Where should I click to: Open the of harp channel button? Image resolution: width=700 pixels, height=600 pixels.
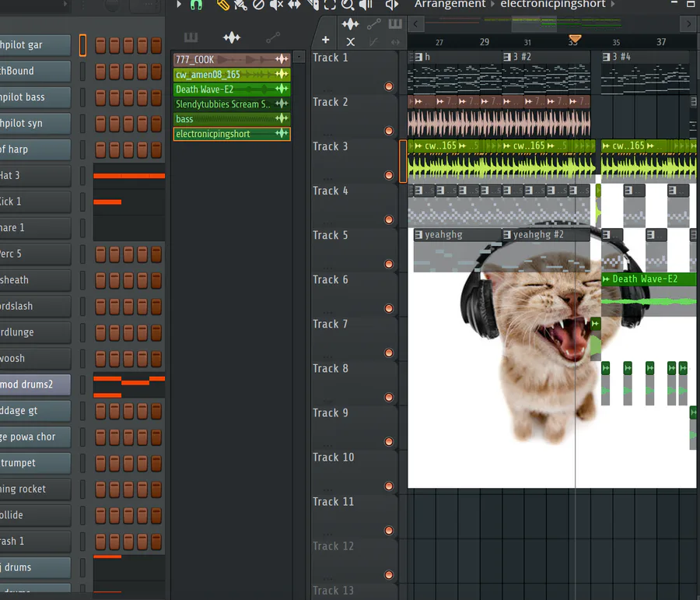tap(35, 149)
